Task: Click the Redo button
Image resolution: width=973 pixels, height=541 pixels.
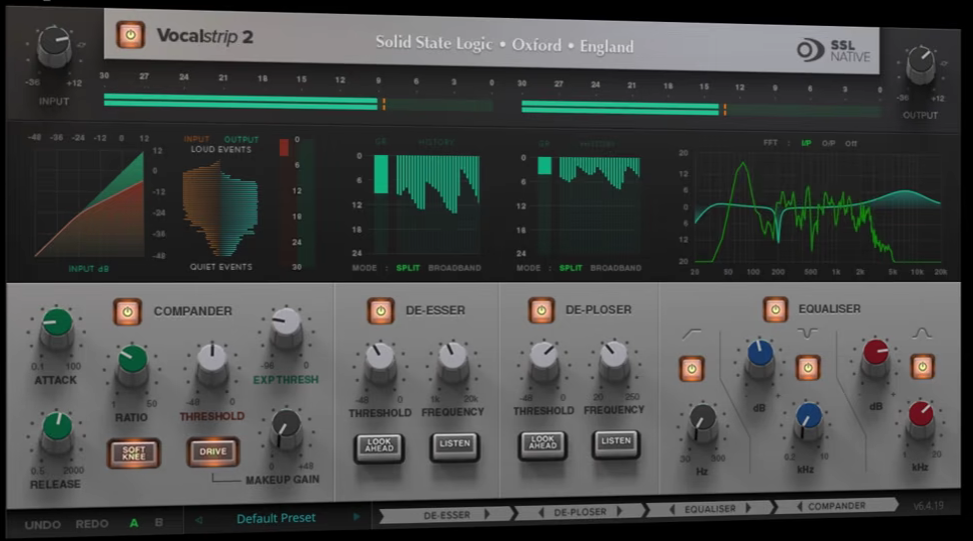Action: click(92, 524)
